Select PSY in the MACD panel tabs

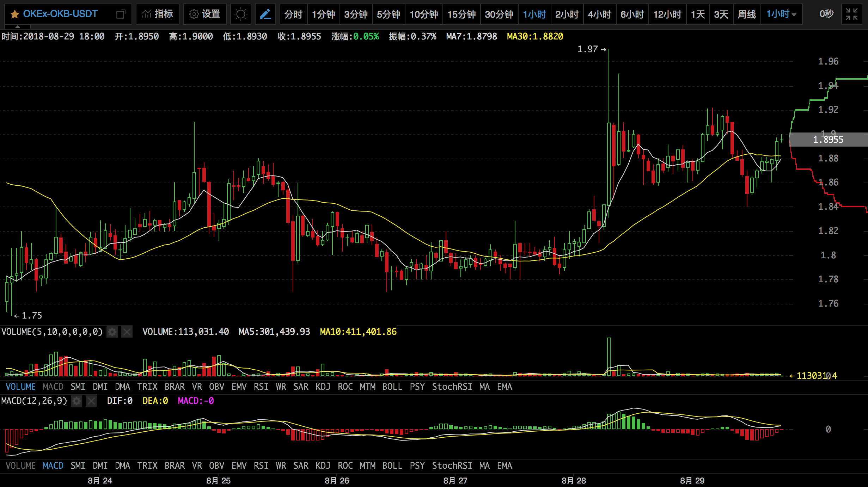417,466
